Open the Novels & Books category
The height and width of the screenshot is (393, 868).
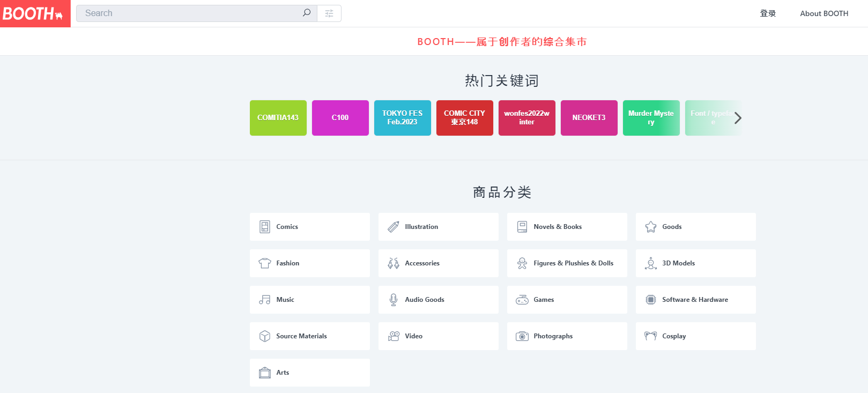tap(567, 227)
